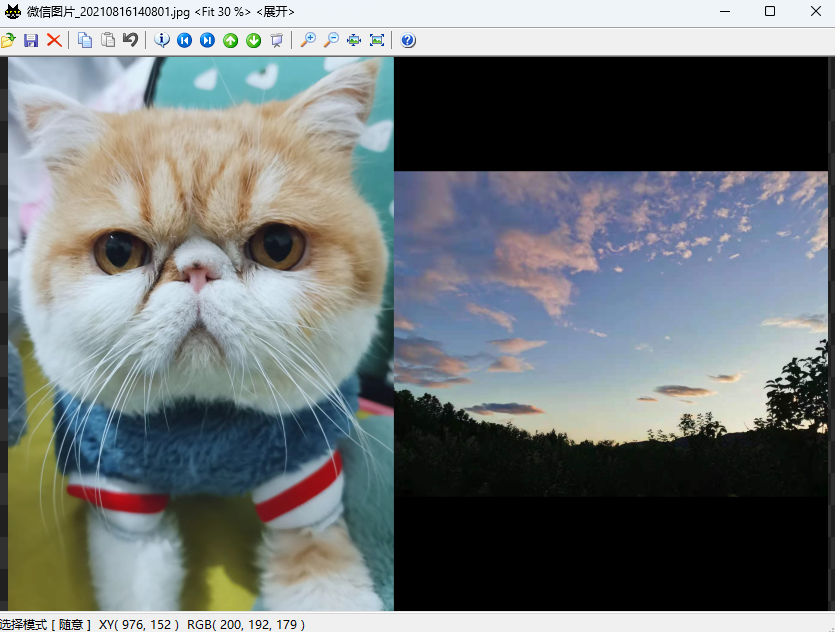Click the cat's face in the photo
This screenshot has width=835, height=632.
(200, 260)
